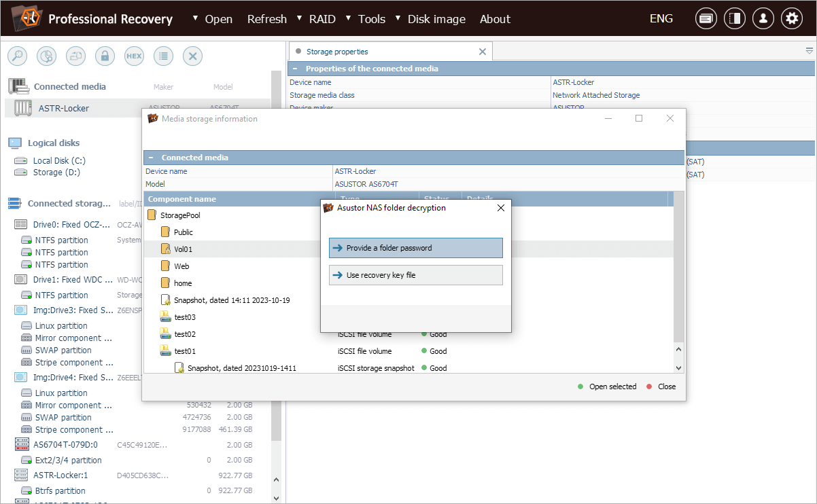Choose Provide a folder password
Viewport: 817px width, 504px height.
[x=415, y=248]
